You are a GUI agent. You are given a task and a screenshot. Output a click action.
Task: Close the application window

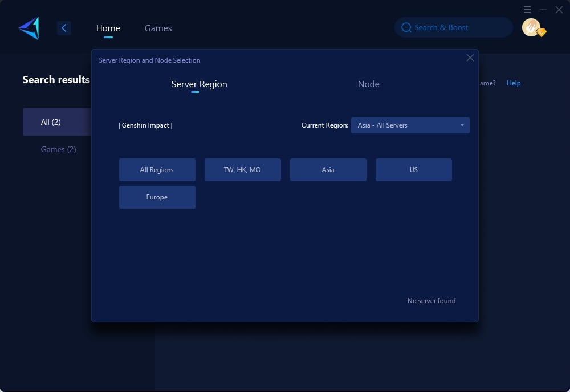(559, 10)
